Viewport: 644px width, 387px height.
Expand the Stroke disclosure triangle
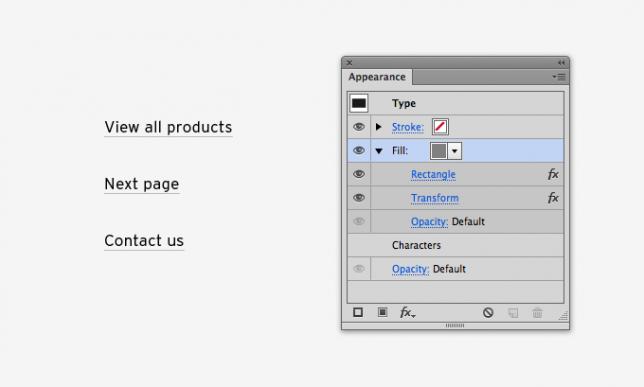pyautogui.click(x=379, y=127)
